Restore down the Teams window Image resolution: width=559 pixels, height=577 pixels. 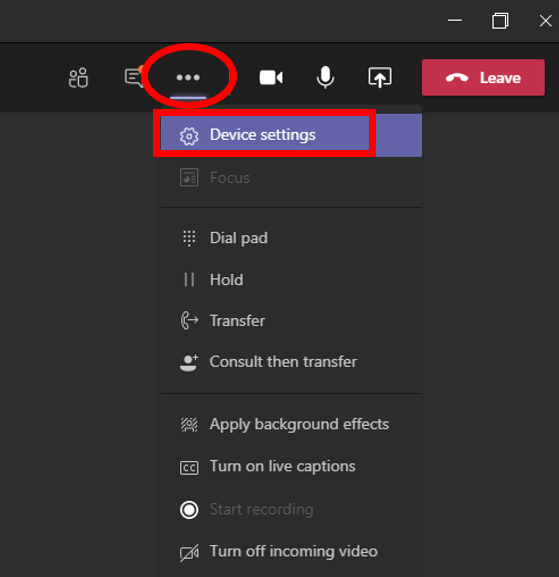(500, 21)
